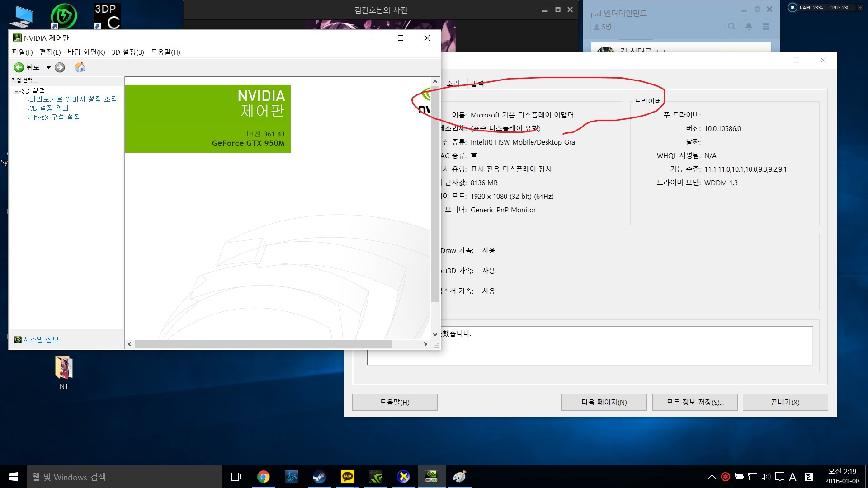This screenshot has height=488, width=868.
Task: Select 3D 설정 관리 in the tree
Action: (x=49, y=108)
